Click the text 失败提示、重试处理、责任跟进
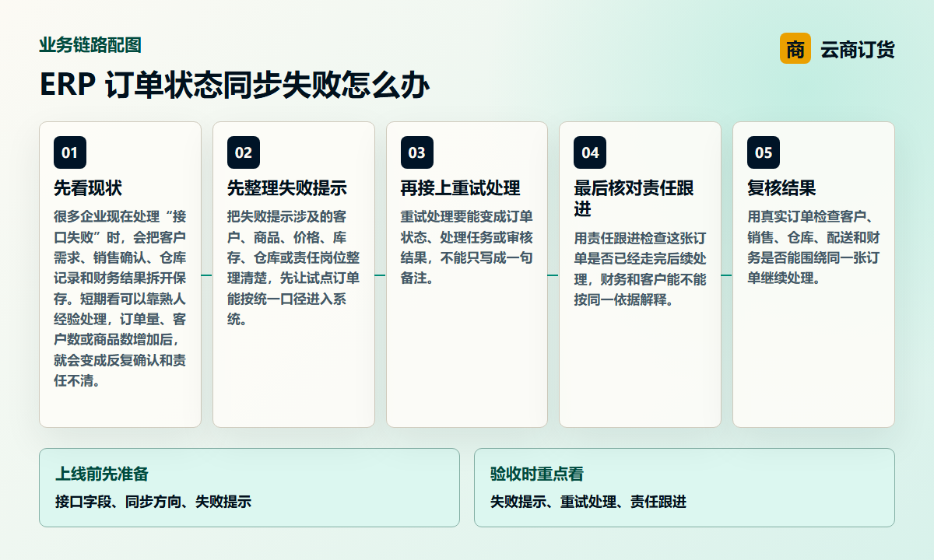Screen dimensions: 934x560 coord(588,502)
